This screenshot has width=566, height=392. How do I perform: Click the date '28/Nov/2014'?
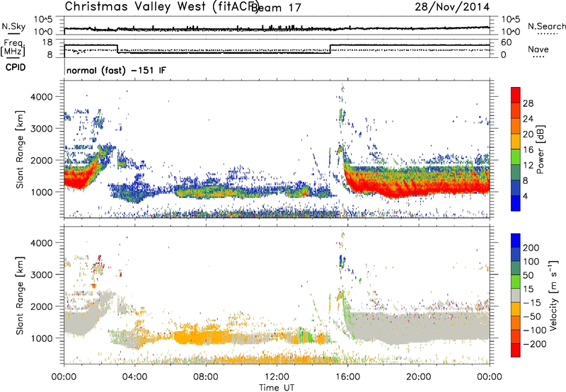[452, 6]
